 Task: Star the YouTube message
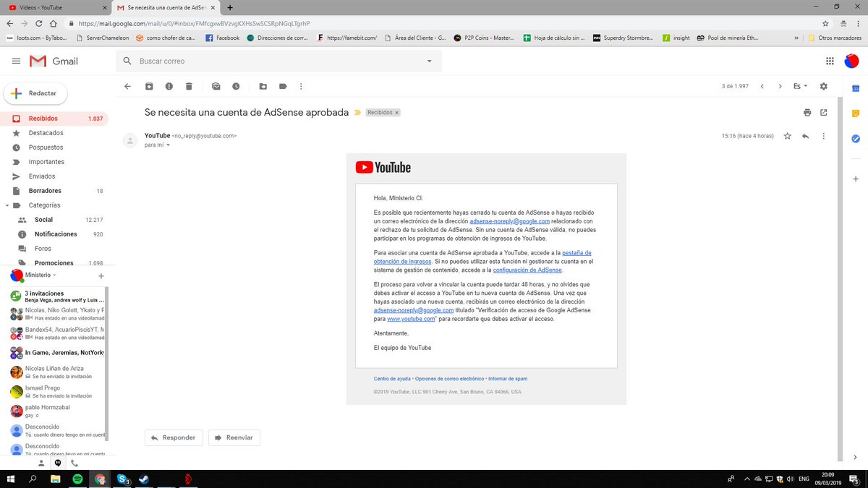(788, 136)
